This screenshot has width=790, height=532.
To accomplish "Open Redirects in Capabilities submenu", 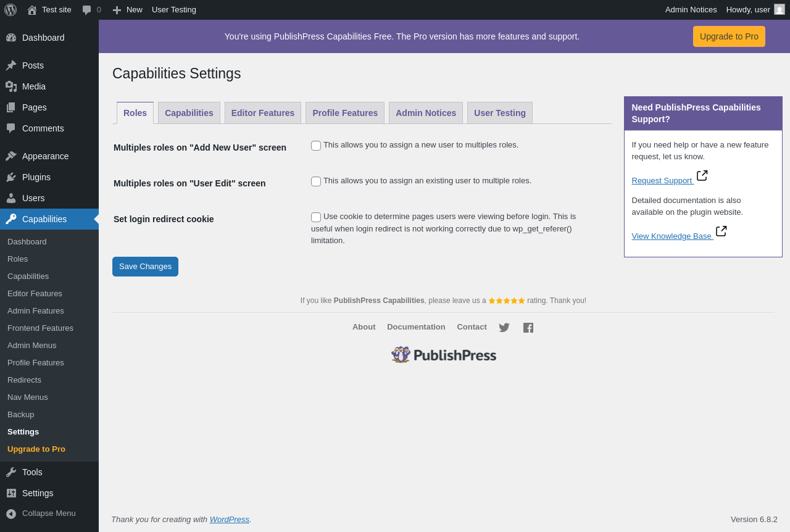I will click(x=49, y=380).
